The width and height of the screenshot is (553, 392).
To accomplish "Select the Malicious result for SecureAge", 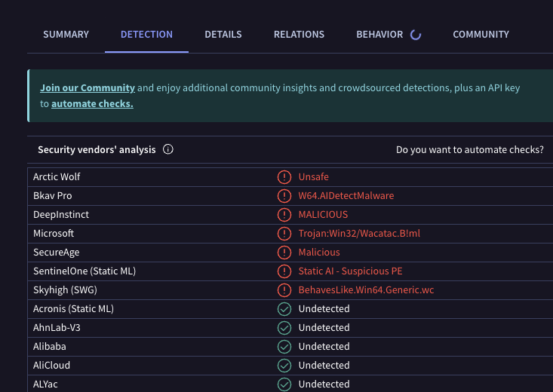I will (319, 252).
